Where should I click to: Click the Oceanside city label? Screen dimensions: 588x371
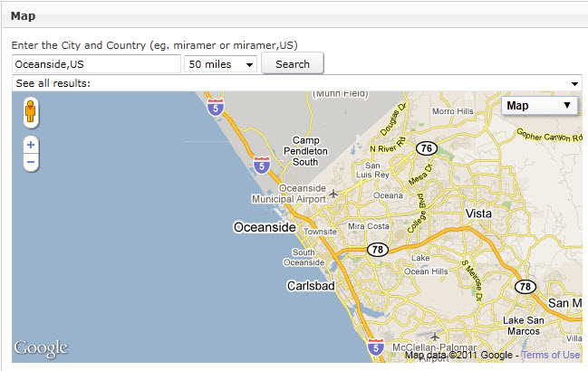265,227
